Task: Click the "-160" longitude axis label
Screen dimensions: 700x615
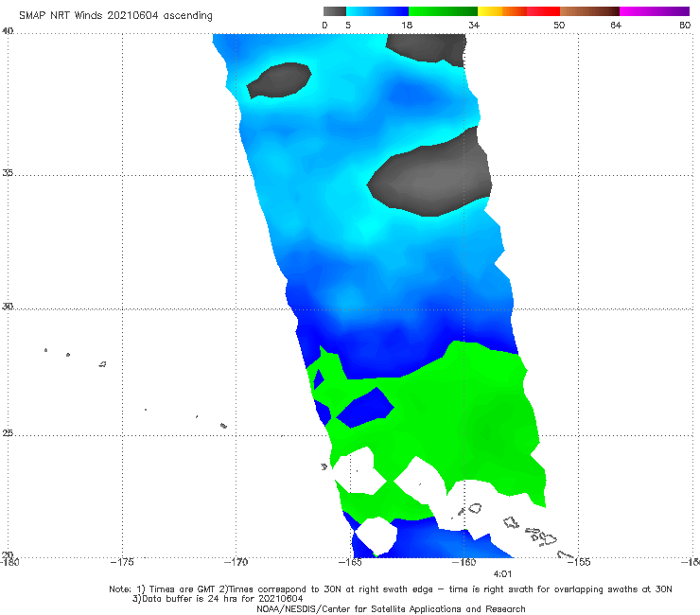Action: (464, 562)
